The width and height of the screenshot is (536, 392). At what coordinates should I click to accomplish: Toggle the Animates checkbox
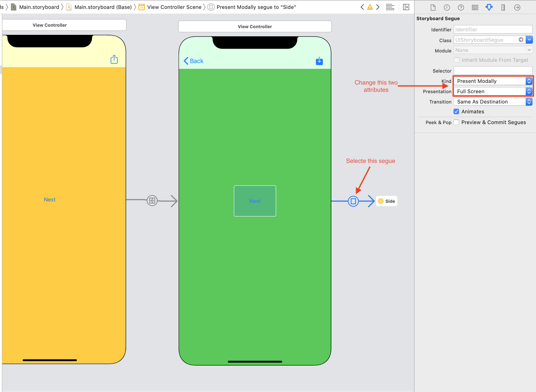pos(457,111)
